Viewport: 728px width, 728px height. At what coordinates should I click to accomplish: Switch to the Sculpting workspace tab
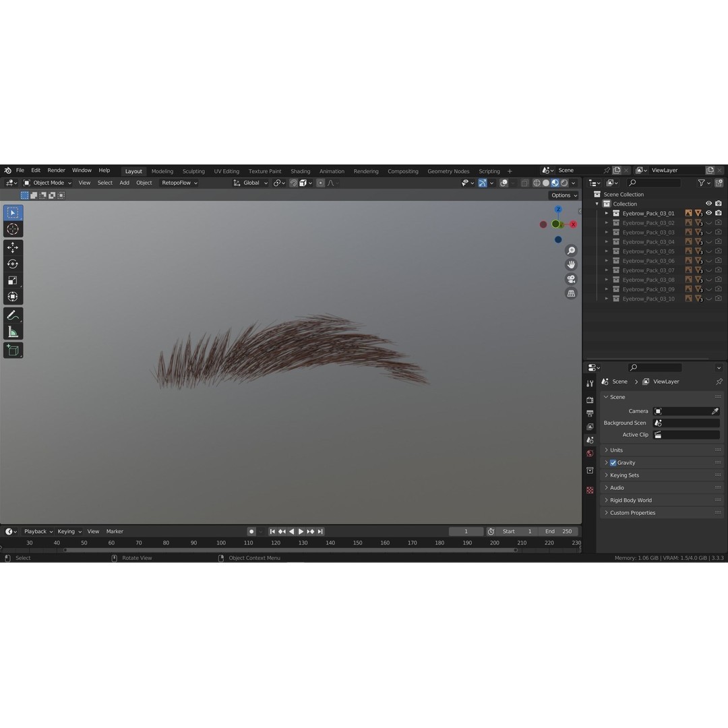[x=193, y=171]
